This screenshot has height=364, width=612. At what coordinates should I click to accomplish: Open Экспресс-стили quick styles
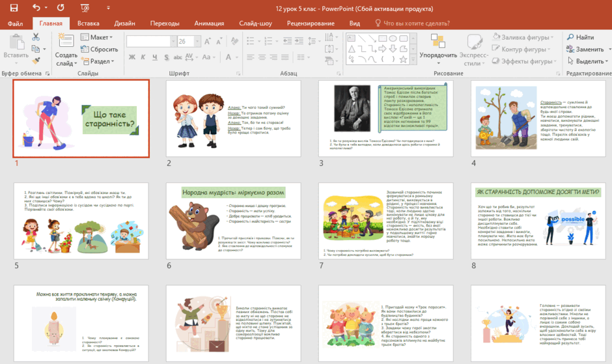pos(474,50)
